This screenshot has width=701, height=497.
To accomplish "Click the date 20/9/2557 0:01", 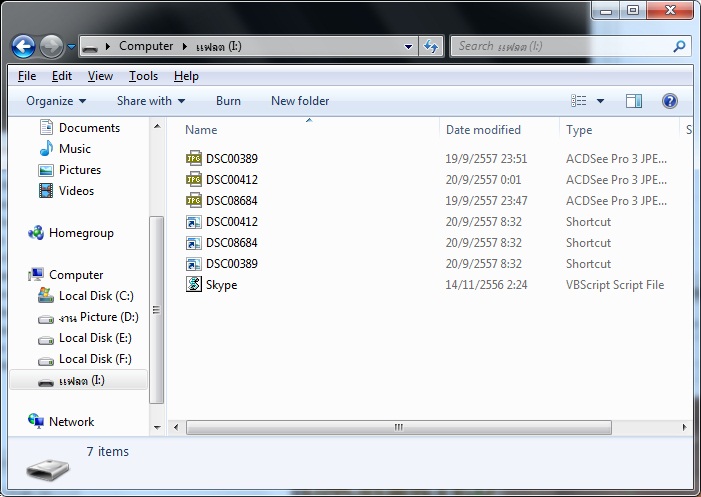I will pos(483,180).
